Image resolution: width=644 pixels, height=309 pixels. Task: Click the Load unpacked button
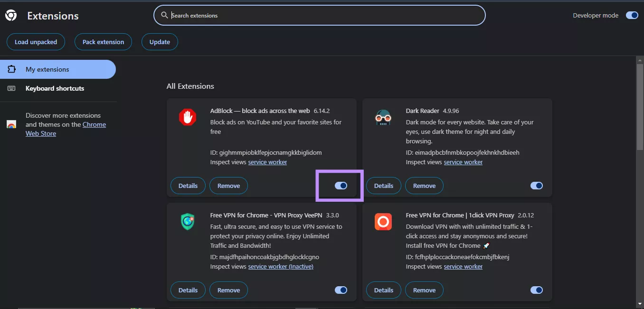coord(36,42)
